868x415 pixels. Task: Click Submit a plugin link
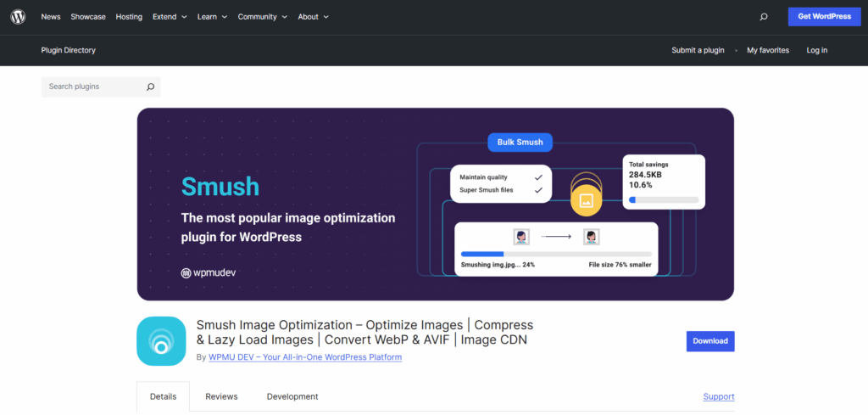[698, 50]
